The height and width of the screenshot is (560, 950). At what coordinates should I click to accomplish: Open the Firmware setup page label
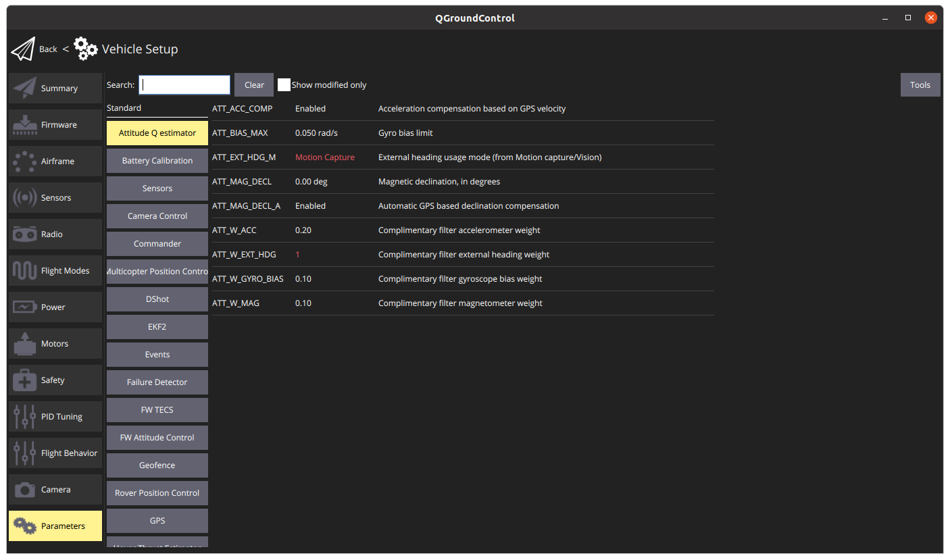pos(59,125)
